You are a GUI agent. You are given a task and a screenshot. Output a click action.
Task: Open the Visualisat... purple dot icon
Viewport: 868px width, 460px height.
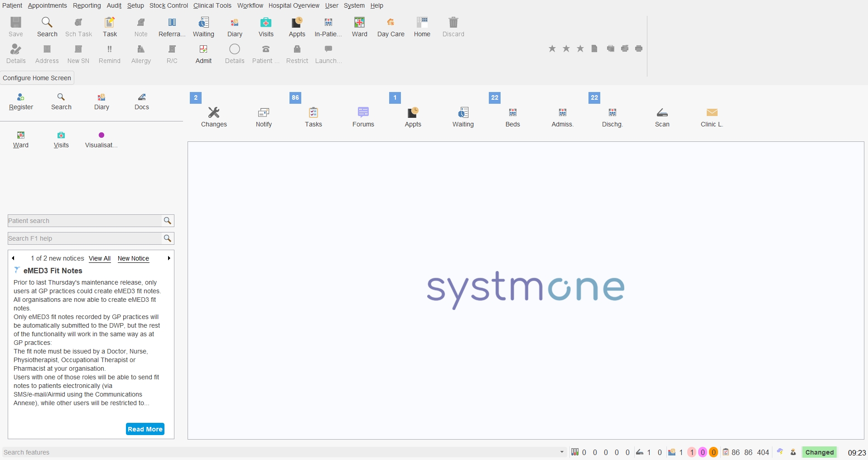point(101,140)
